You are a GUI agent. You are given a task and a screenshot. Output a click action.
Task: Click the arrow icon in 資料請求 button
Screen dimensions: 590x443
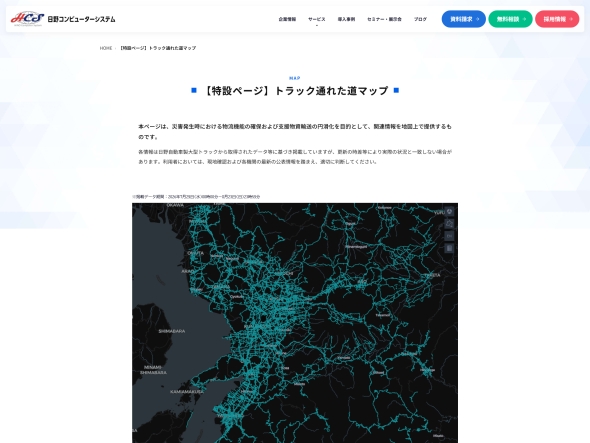(478, 19)
